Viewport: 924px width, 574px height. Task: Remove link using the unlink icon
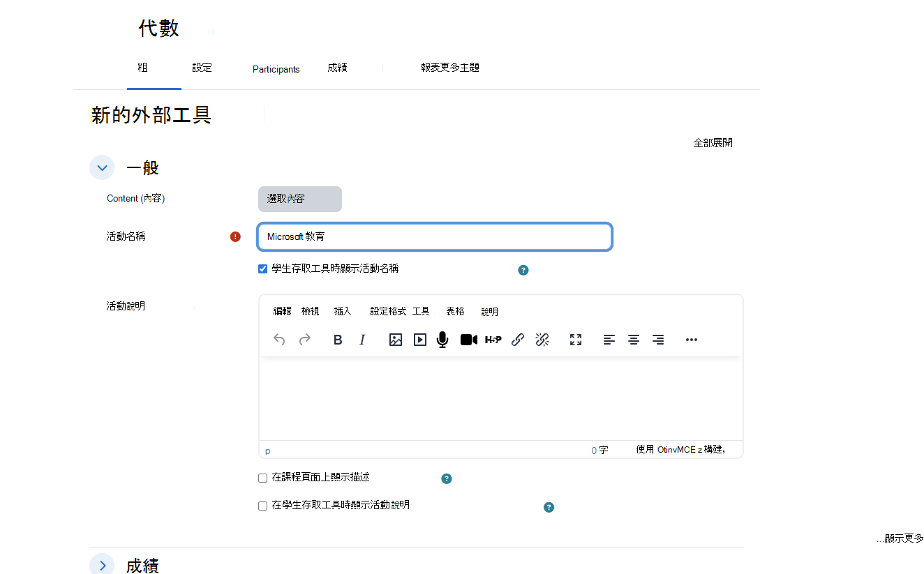click(x=542, y=340)
